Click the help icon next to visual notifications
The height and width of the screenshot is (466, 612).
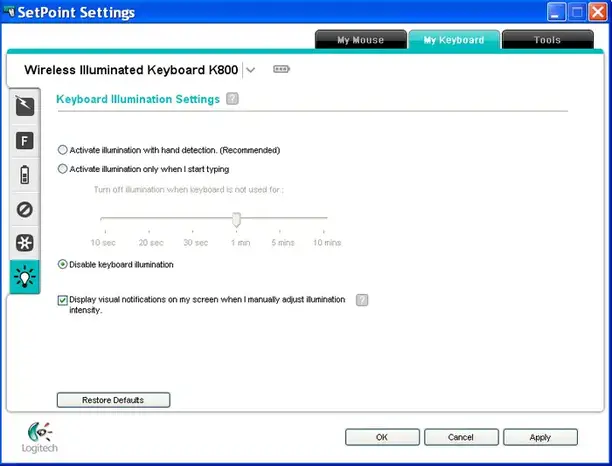click(362, 300)
